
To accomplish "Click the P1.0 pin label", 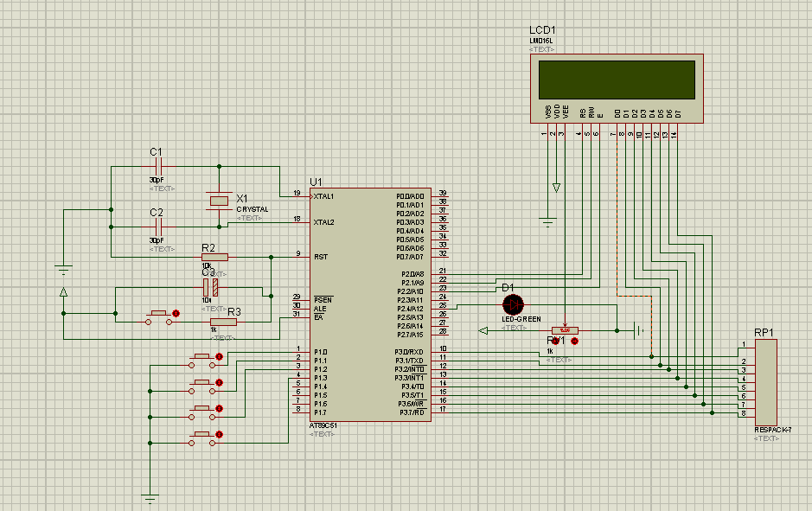I will (321, 352).
